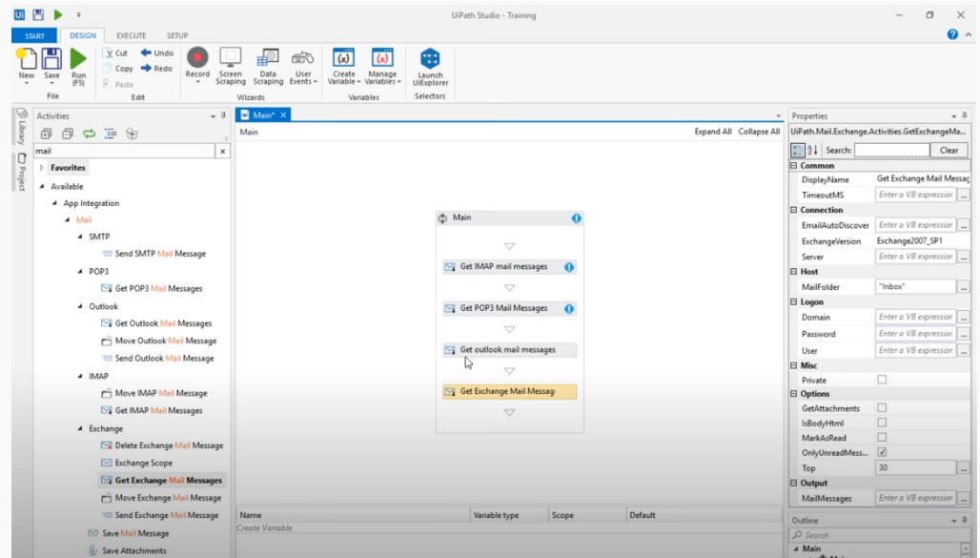Collapse the Common property section
980x558 pixels.
(794, 166)
